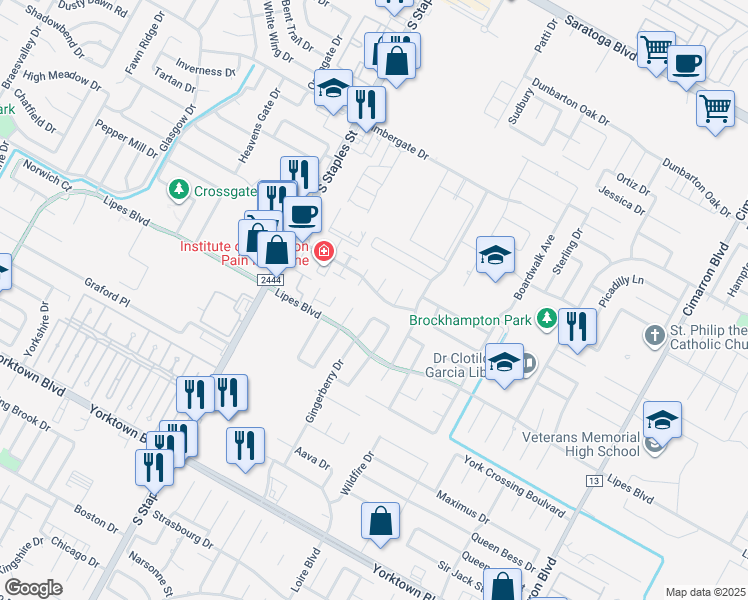748x600 pixels.
Task: Open the school marker near Crossgate Dr
Action: coord(334,91)
